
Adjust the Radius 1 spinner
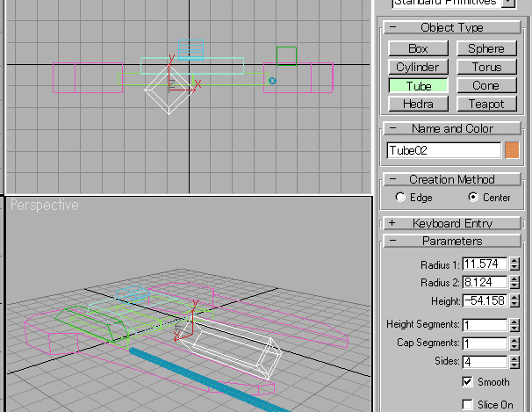tap(514, 264)
